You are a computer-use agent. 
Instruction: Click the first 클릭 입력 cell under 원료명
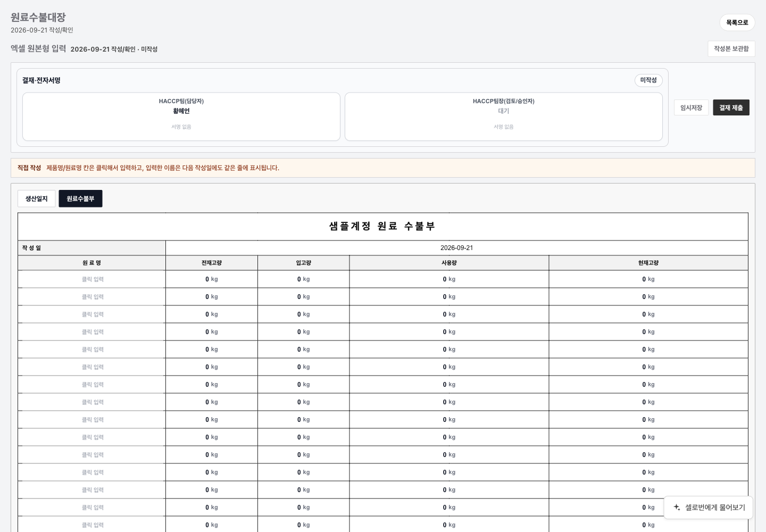(x=92, y=279)
